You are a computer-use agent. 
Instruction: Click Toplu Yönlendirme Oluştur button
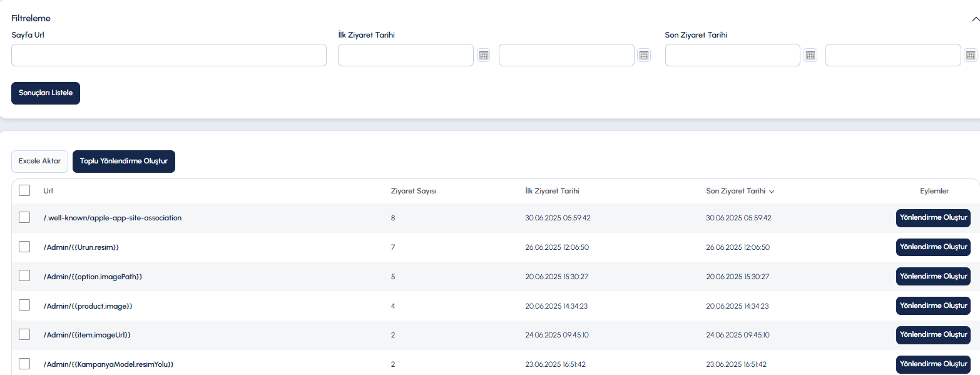click(x=124, y=161)
